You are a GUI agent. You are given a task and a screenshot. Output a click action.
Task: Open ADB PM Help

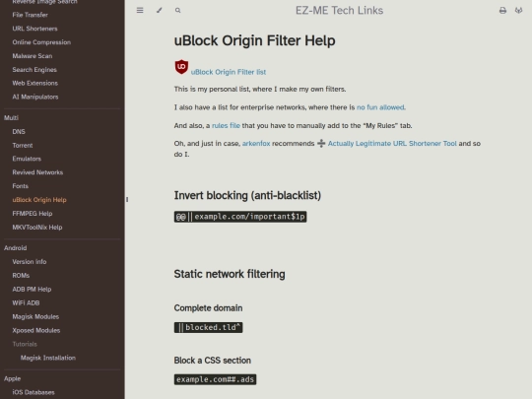tap(32, 290)
